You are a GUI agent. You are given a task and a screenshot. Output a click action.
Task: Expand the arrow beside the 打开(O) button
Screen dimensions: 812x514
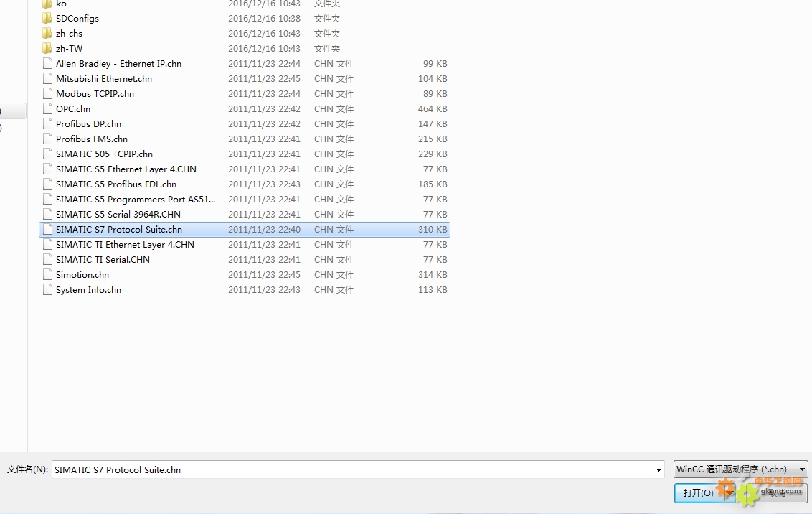[729, 492]
